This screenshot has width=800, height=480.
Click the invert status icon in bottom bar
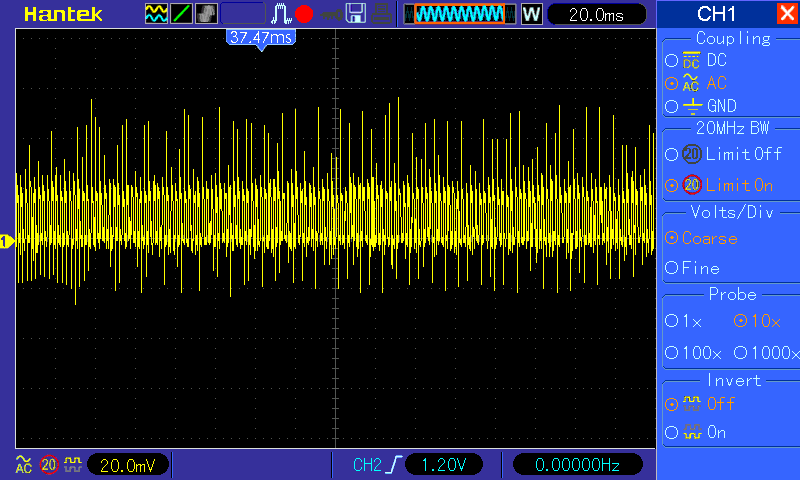pos(73,464)
